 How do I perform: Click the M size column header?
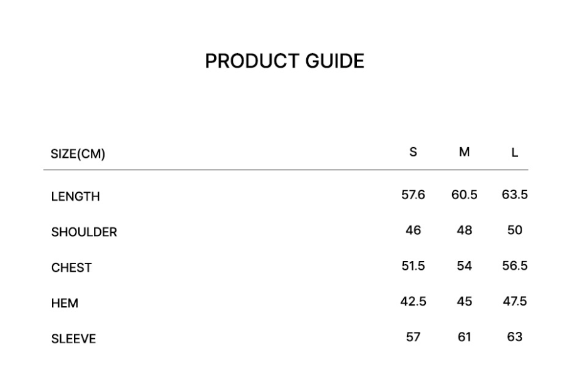[x=464, y=152]
